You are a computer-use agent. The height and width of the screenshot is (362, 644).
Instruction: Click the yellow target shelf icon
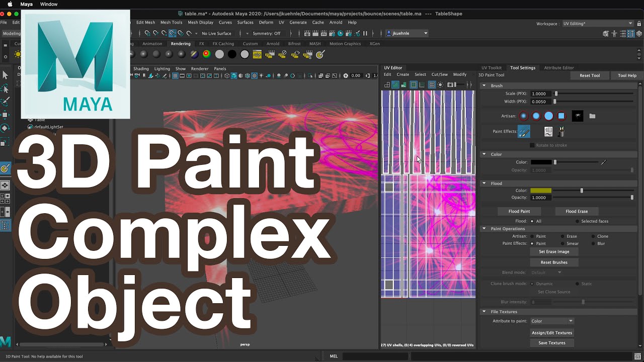point(320,54)
